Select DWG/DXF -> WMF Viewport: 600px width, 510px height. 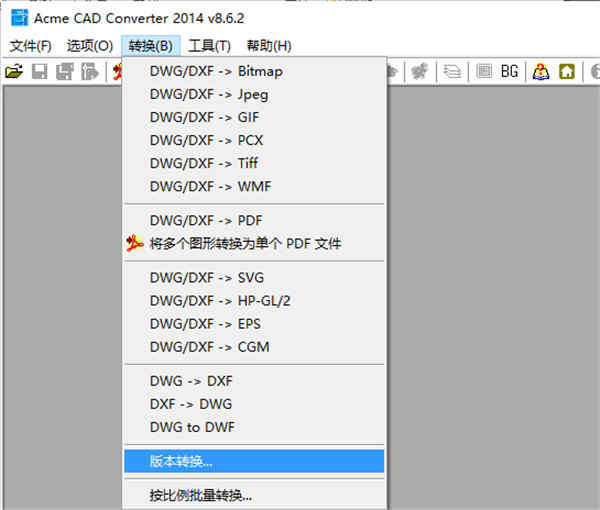point(254,186)
